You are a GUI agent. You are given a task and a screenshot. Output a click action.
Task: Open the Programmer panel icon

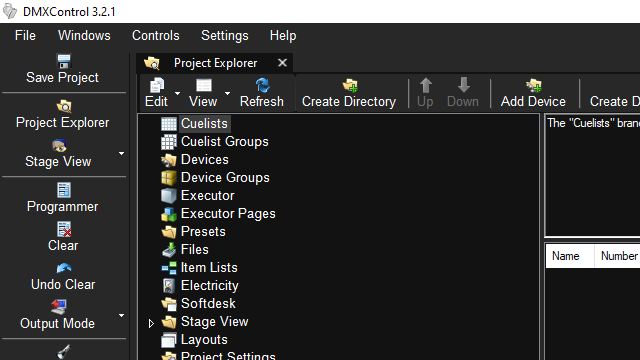click(x=64, y=190)
